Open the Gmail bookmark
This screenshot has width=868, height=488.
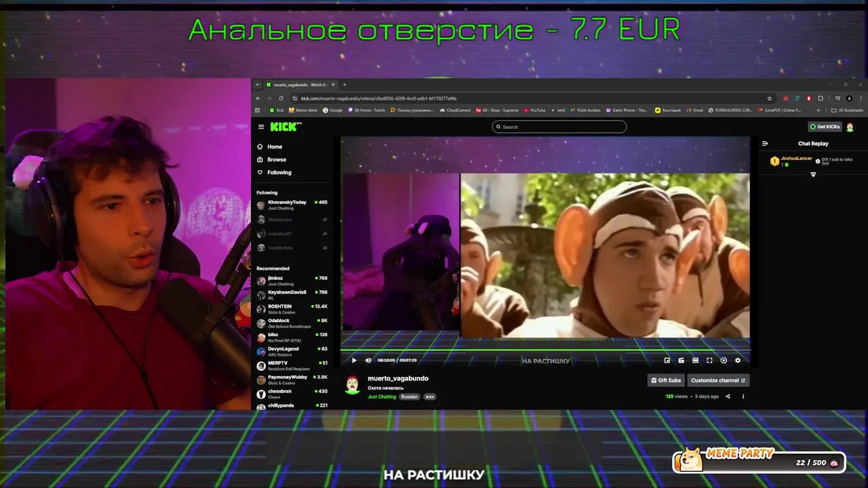point(694,110)
